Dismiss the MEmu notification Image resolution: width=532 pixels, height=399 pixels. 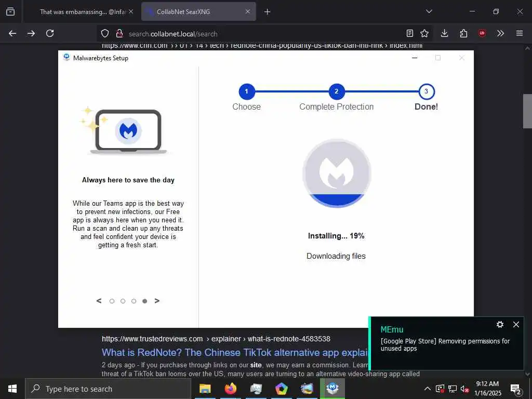(516, 324)
